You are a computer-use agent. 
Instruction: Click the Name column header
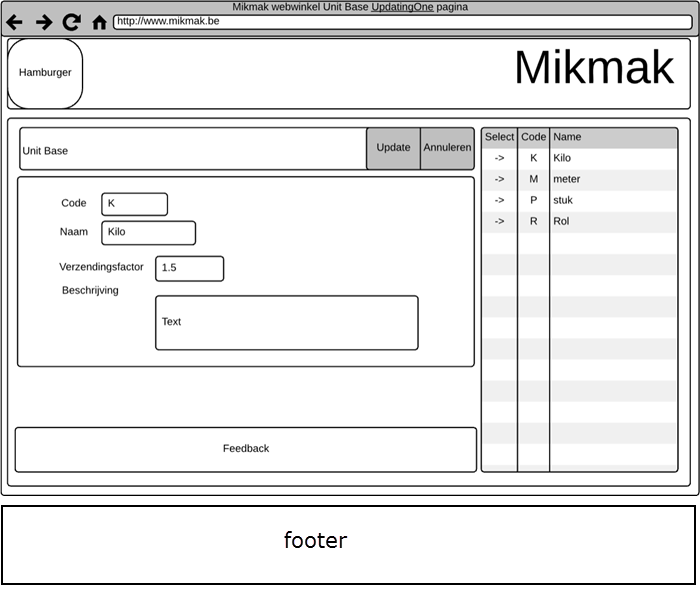[612, 137]
